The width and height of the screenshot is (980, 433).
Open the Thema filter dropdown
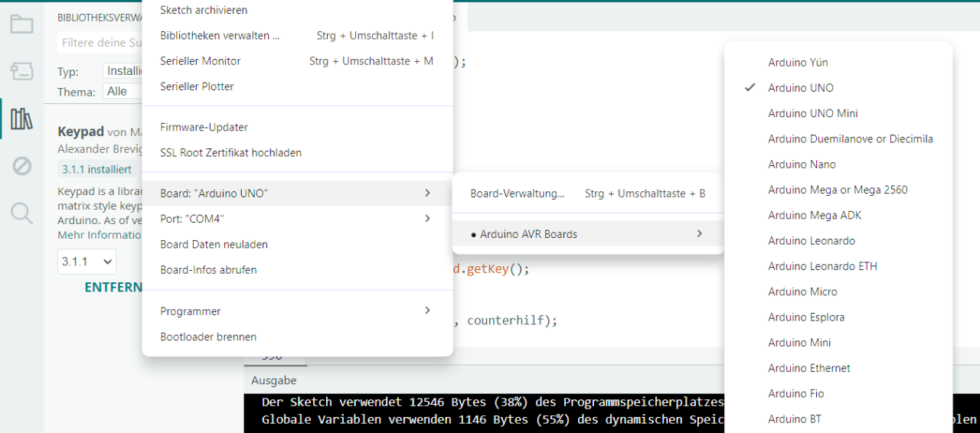[x=124, y=91]
